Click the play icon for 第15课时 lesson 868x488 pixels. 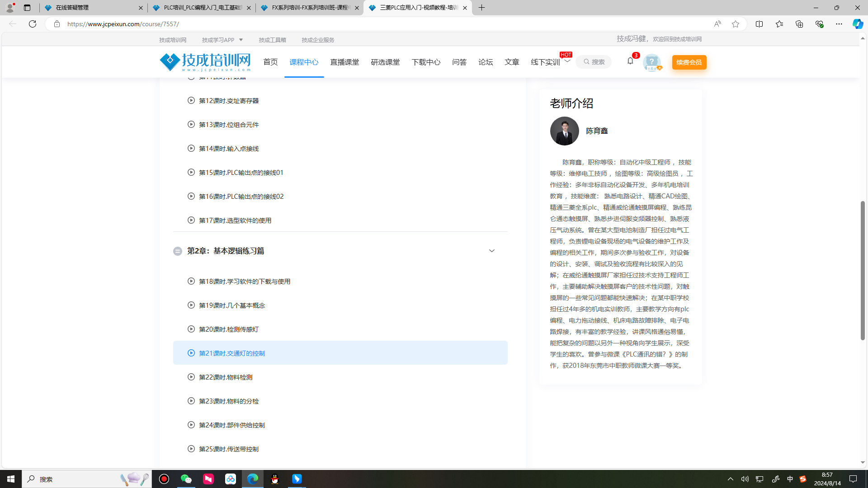[191, 172]
